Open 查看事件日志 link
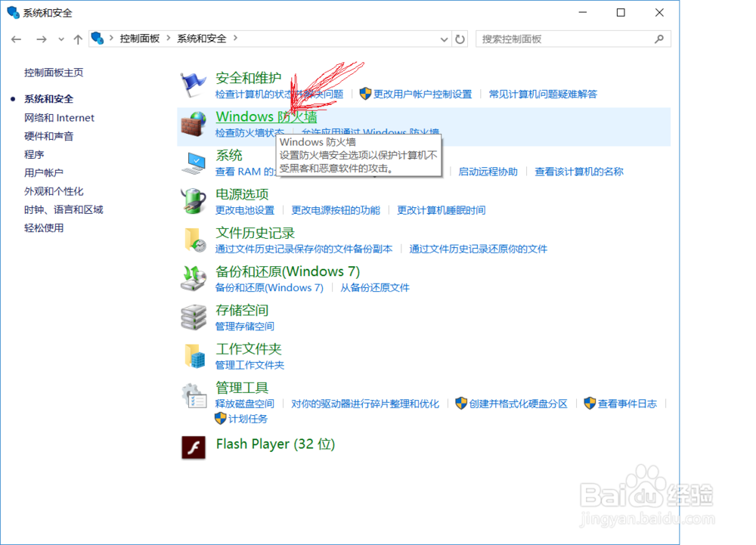Viewport: 756px width, 545px height. (627, 404)
